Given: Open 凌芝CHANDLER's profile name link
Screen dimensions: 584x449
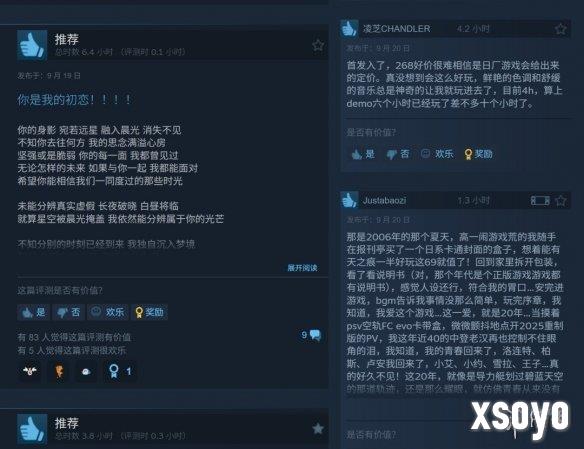Looking at the screenshot, I should click(x=397, y=29).
